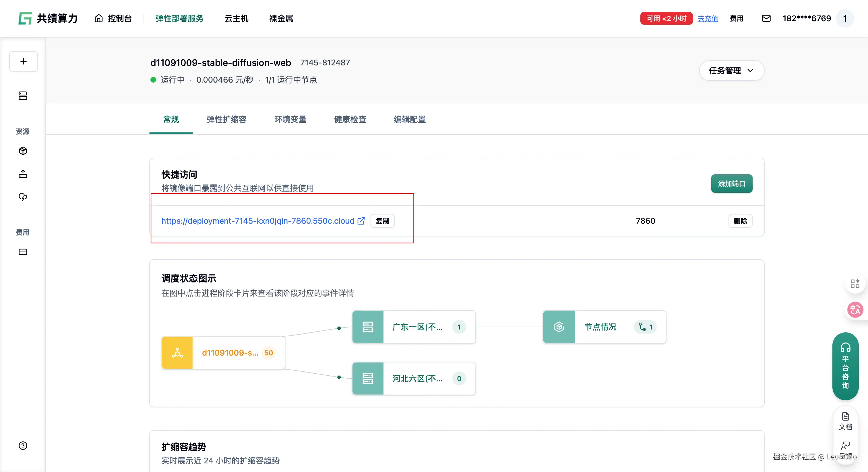Click the upload storage sidebar icon
Image resolution: width=868 pixels, height=472 pixels.
[23, 174]
